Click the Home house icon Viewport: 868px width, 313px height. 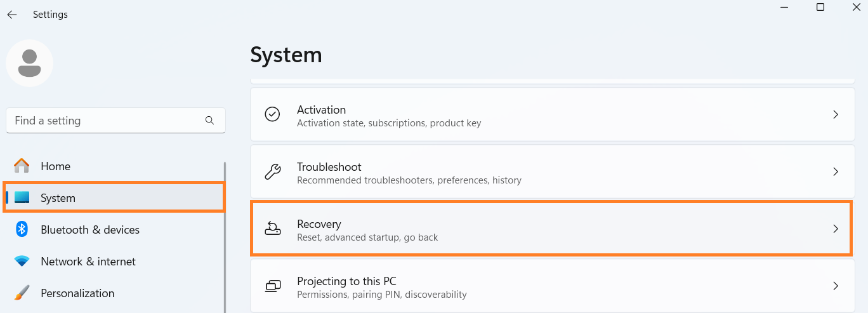(x=22, y=166)
